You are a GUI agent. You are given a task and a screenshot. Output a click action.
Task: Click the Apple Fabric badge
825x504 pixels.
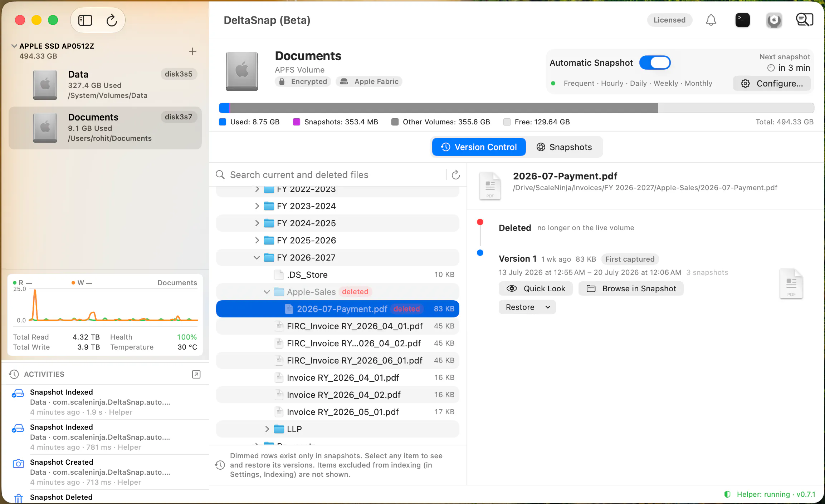click(369, 81)
